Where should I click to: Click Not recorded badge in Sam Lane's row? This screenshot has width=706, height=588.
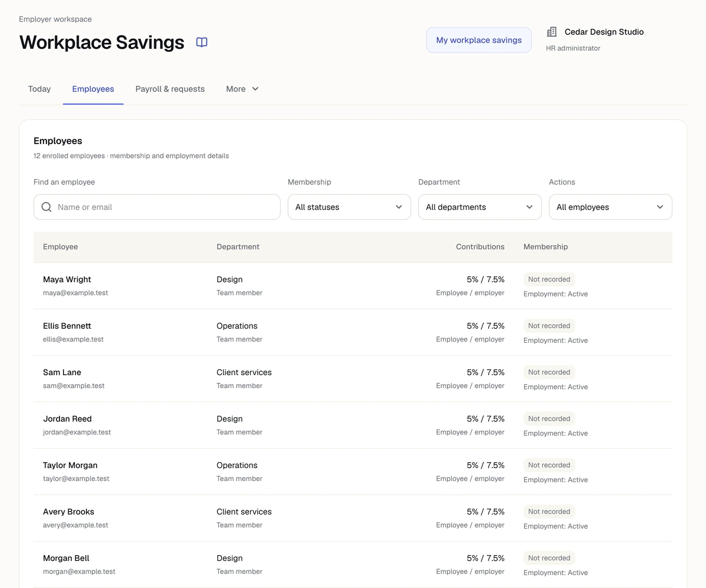pyautogui.click(x=549, y=372)
